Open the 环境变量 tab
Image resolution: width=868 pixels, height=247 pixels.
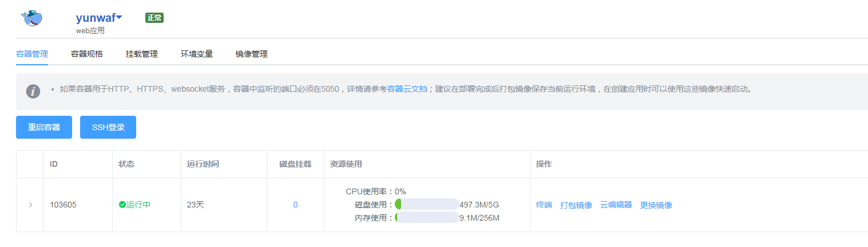[x=197, y=54]
